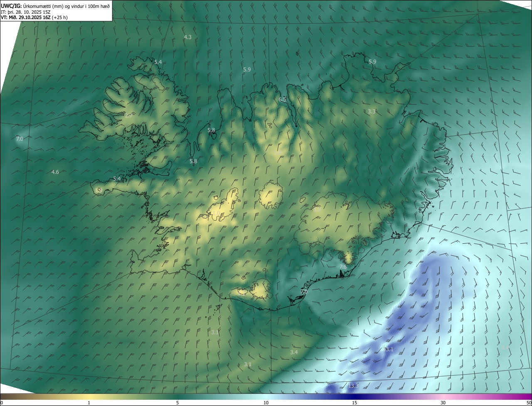Click the colour scale tick label 50
Image resolution: width=532 pixels, height=406 pixels.
529,403
